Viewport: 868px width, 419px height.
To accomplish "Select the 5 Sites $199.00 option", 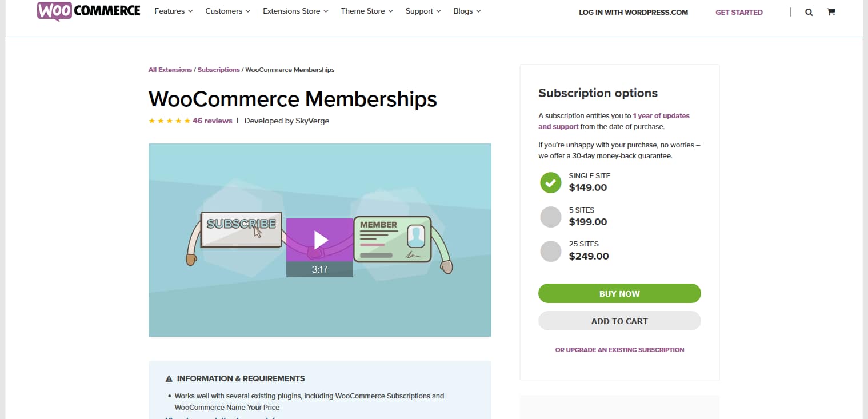I will (551, 217).
